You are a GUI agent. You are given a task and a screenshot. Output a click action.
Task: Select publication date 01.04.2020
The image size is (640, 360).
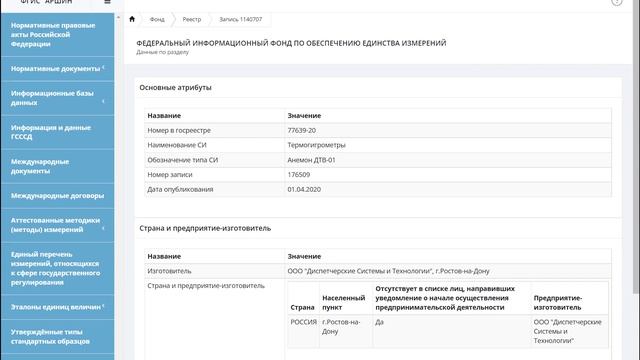304,189
